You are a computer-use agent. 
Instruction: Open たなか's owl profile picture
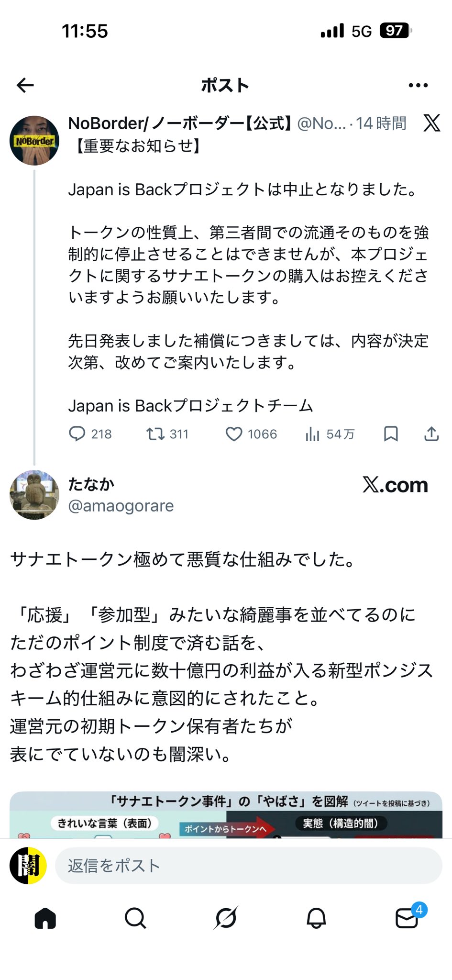(34, 495)
